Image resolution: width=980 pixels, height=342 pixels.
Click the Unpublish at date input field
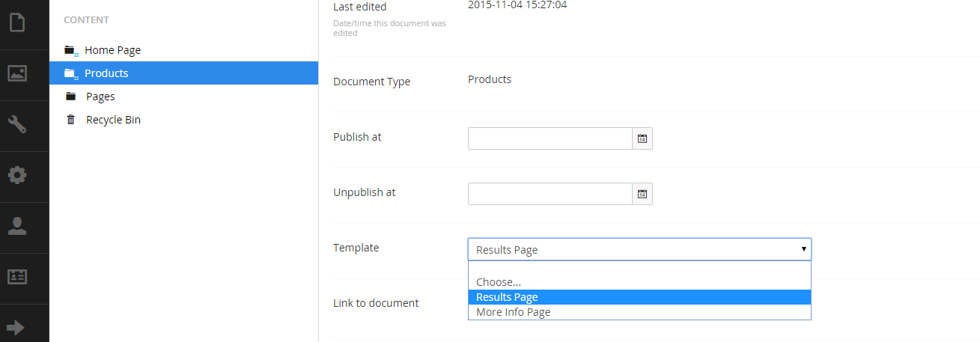click(x=550, y=194)
